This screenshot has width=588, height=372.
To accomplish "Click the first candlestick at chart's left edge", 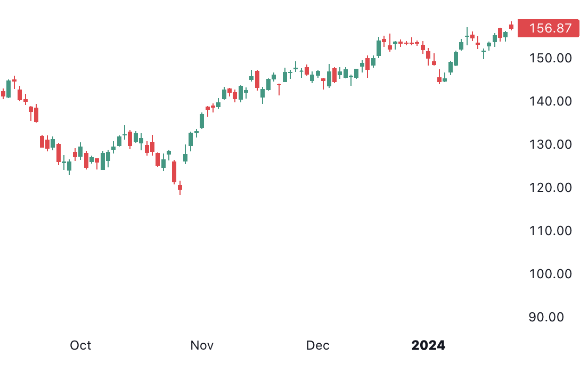I will click(x=3, y=94).
